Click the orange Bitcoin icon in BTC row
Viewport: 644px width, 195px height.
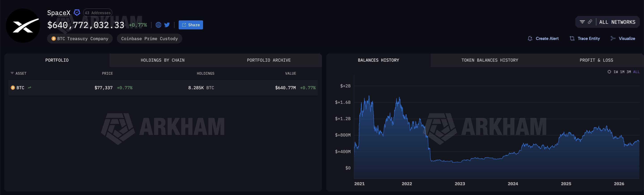click(x=13, y=88)
